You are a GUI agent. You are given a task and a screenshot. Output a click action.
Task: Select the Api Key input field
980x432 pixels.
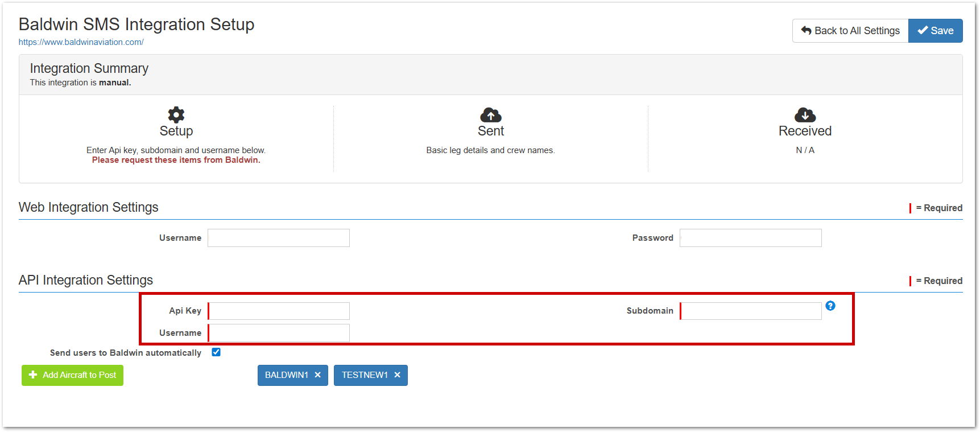(279, 311)
